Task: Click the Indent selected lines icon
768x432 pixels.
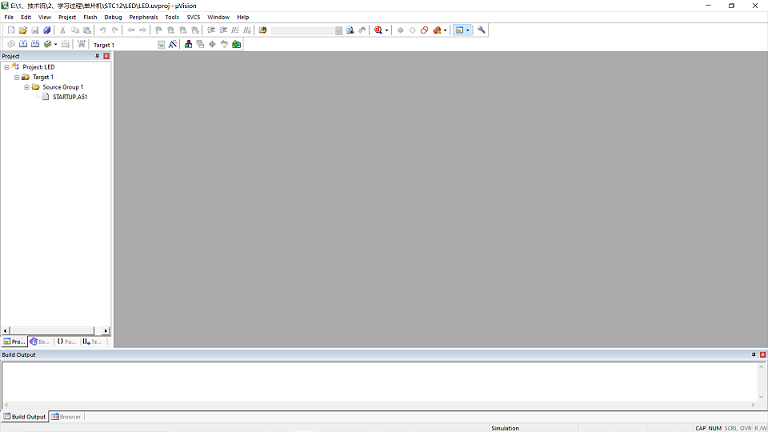Action: point(211,30)
